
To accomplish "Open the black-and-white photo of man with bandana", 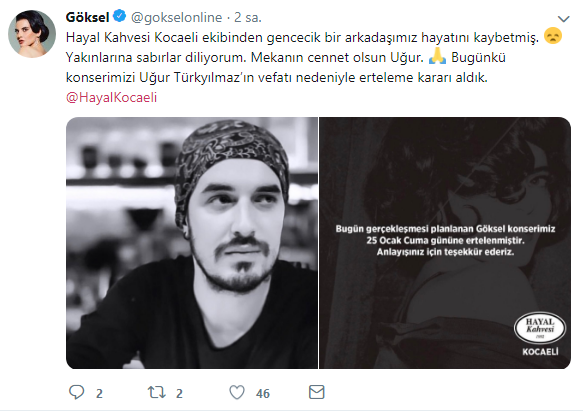I will point(192,243).
